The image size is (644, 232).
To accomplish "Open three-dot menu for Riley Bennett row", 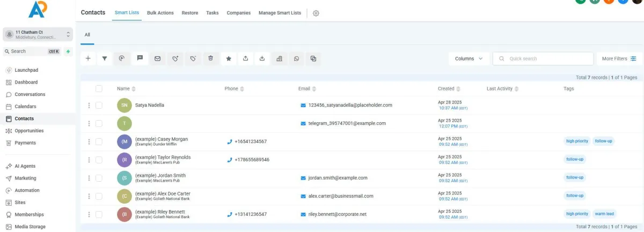I will click(x=89, y=214).
